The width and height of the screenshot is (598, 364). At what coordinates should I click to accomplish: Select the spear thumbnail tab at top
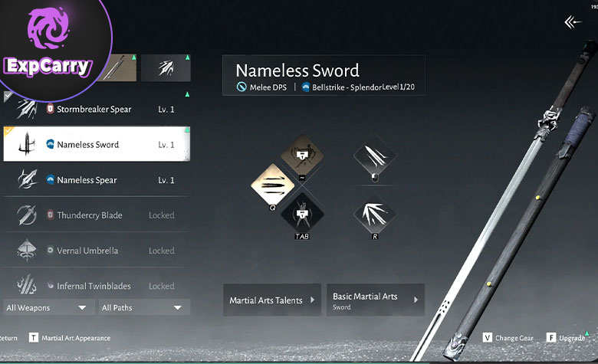click(x=166, y=68)
